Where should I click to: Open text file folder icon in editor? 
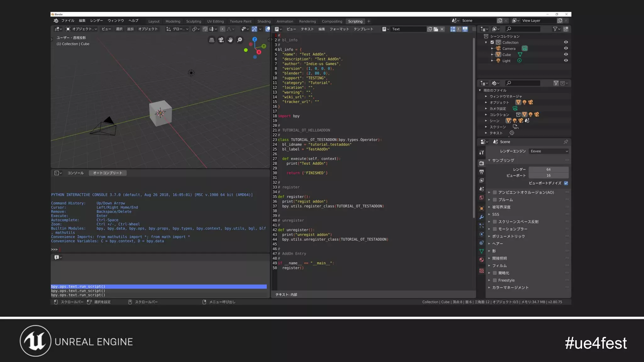[x=436, y=29]
